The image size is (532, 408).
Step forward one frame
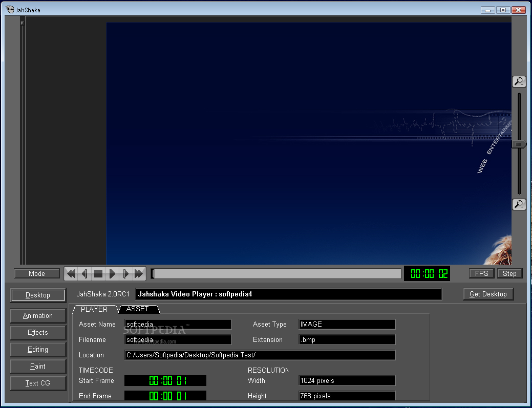[x=125, y=274]
